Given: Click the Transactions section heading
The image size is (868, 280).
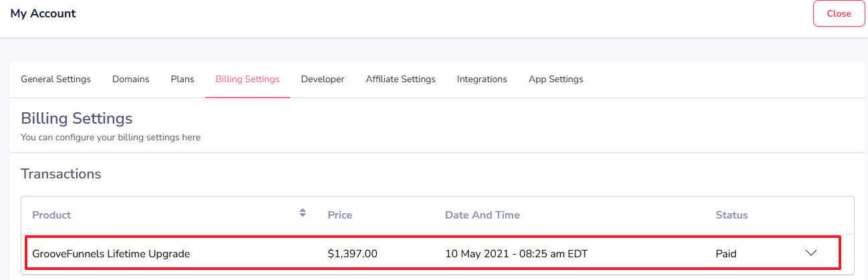Looking at the screenshot, I should click(x=61, y=174).
